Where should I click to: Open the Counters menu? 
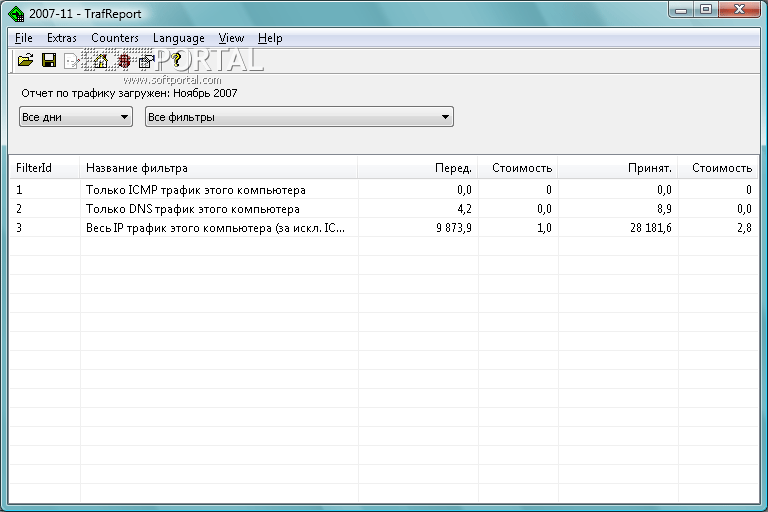115,38
